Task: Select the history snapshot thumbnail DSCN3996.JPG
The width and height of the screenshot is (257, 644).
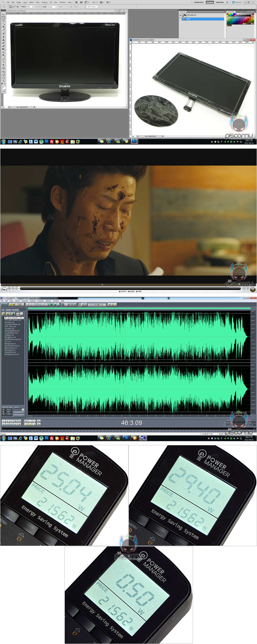Action: (184, 15)
